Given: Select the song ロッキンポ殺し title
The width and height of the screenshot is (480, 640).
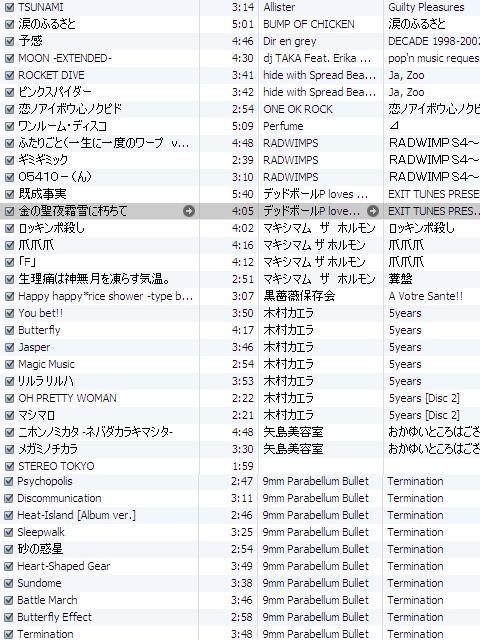Looking at the screenshot, I should [51, 228].
